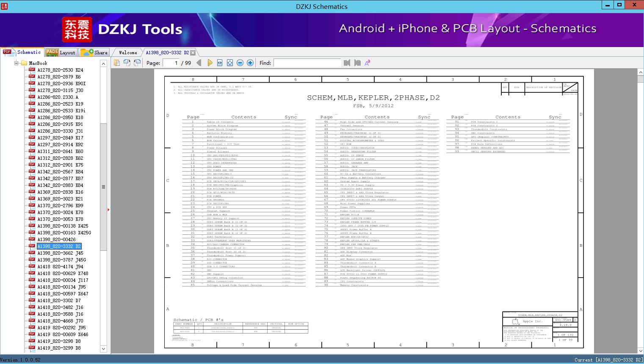Click the Find text field
Viewport: 644px width, 364px height.
307,63
